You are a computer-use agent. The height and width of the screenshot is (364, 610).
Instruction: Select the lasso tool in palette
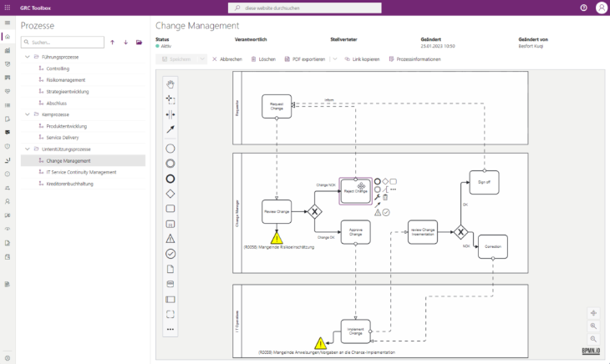coord(170,99)
